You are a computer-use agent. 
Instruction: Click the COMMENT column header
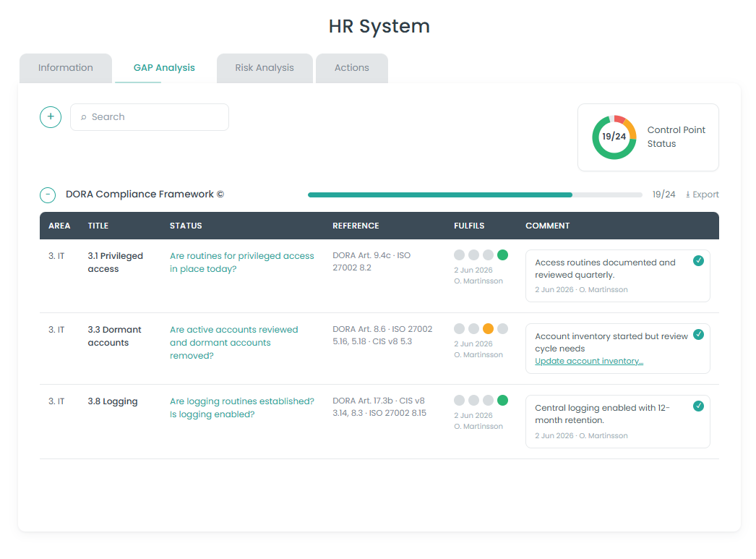pyautogui.click(x=547, y=226)
